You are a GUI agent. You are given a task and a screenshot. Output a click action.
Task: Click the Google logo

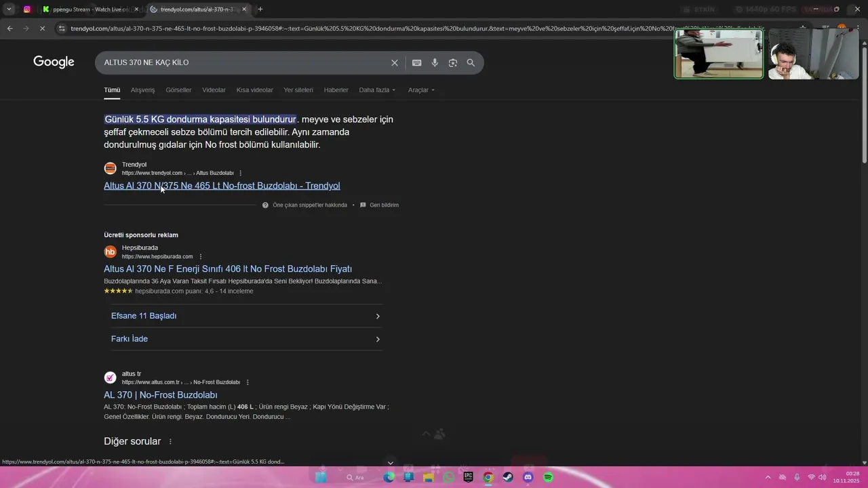point(54,62)
